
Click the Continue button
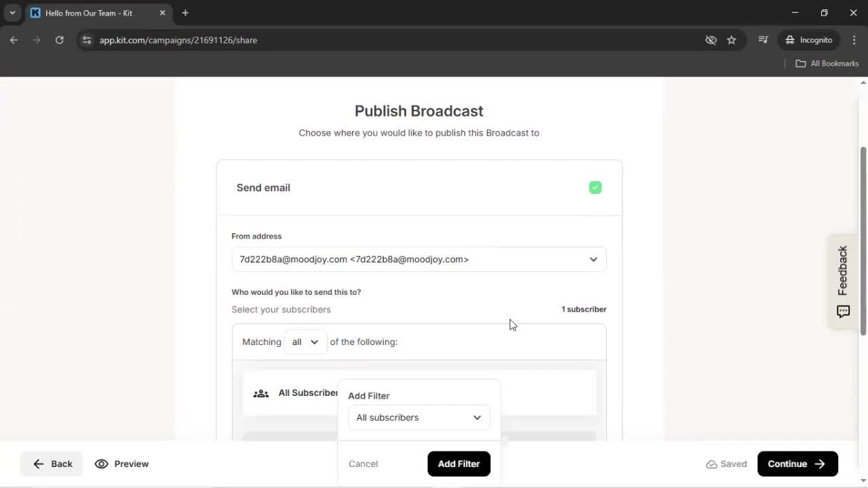tap(797, 464)
